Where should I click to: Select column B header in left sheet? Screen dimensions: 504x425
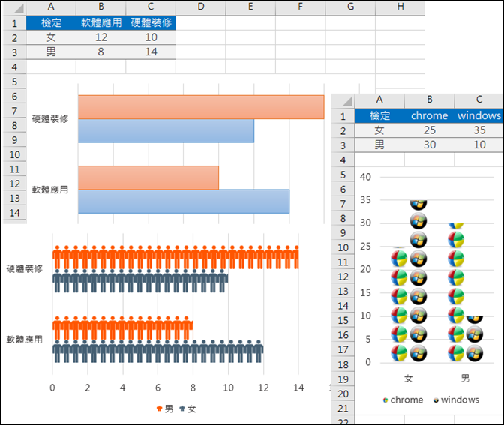pyautogui.click(x=101, y=7)
